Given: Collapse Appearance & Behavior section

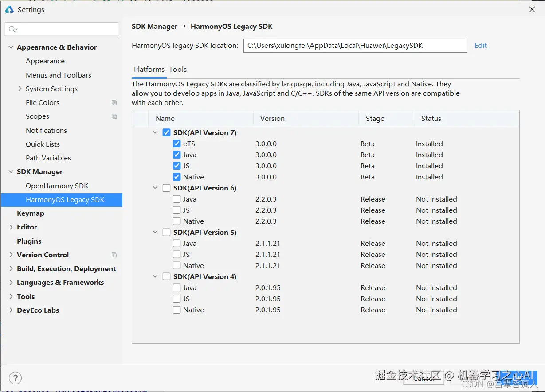Looking at the screenshot, I should tap(11, 47).
